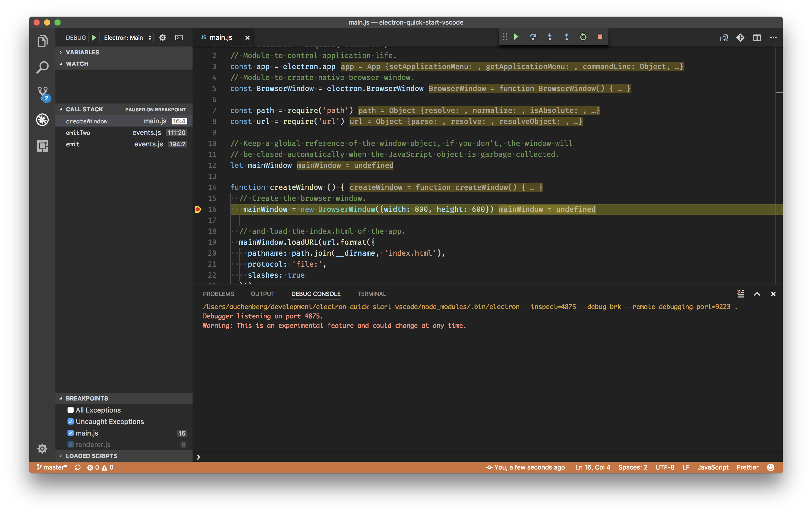
Task: Step out in debug toolbar
Action: pos(567,37)
